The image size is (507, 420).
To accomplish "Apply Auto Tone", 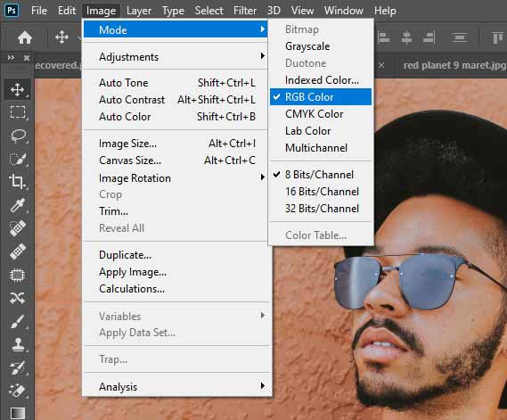I will [176, 83].
